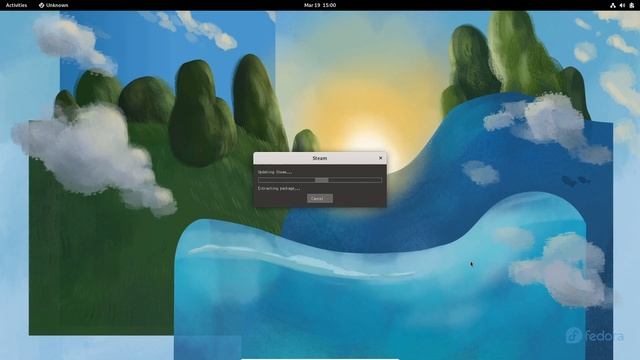Screen dimensions: 640x360
Task: Click the Steam update progress bar
Action: (320, 180)
